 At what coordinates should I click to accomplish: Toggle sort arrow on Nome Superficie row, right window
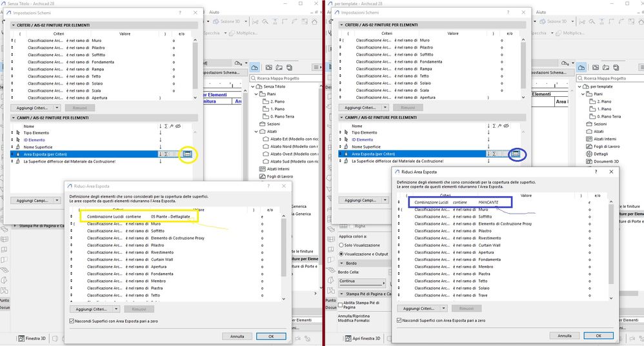[488, 147]
